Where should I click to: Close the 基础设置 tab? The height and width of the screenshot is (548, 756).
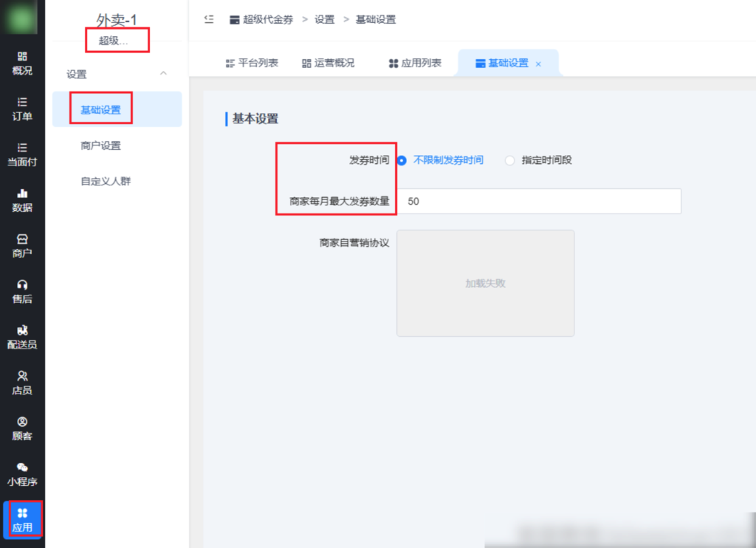(538, 63)
